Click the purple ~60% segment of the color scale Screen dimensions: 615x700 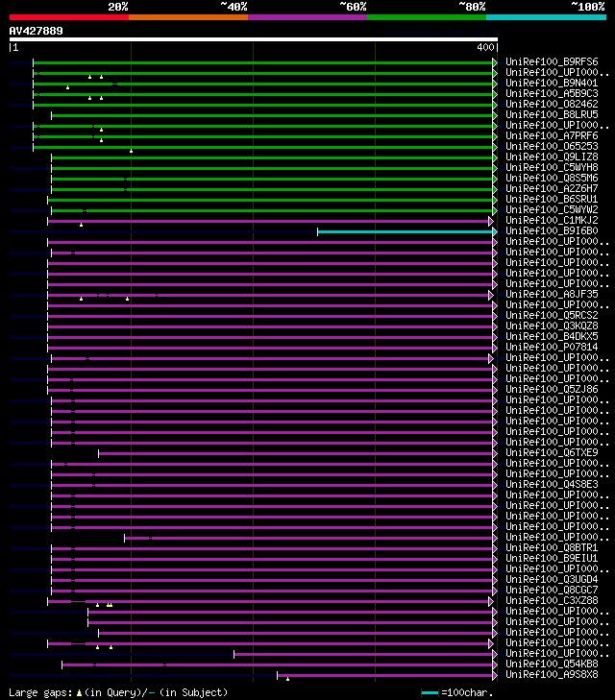click(307, 17)
